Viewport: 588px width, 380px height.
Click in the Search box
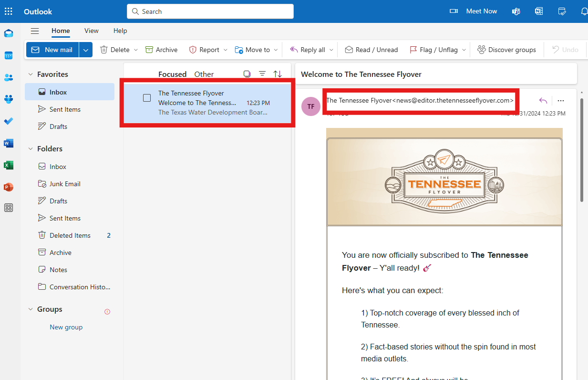(210, 11)
